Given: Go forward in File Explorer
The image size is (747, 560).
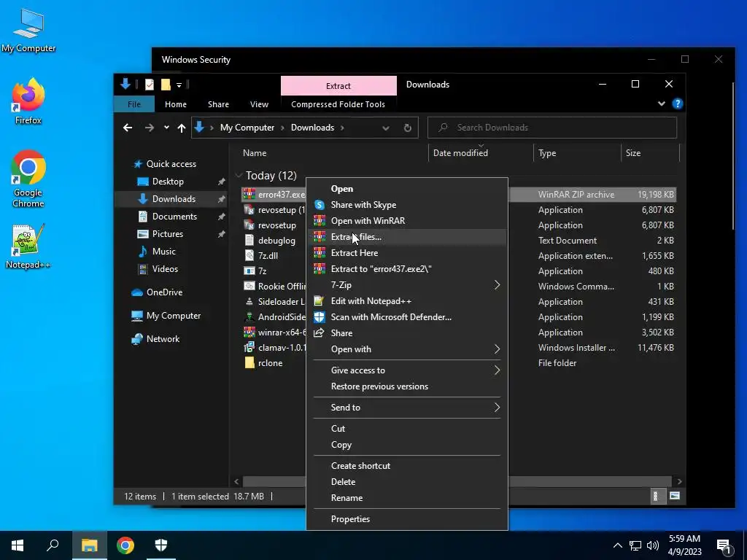Looking at the screenshot, I should pyautogui.click(x=149, y=128).
